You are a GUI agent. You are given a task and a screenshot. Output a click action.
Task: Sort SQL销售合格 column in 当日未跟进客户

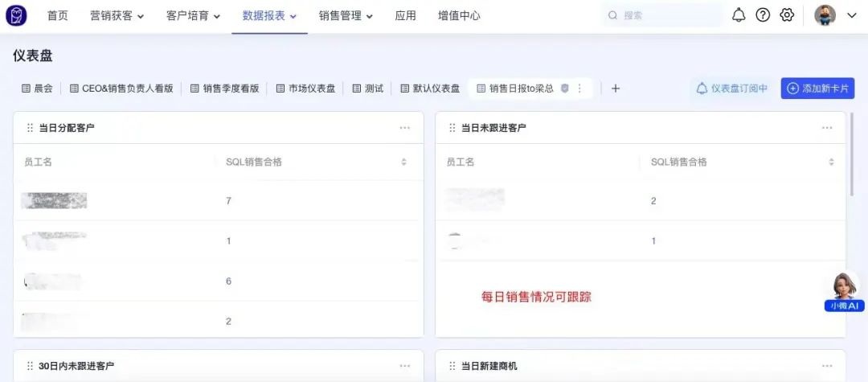click(x=831, y=162)
